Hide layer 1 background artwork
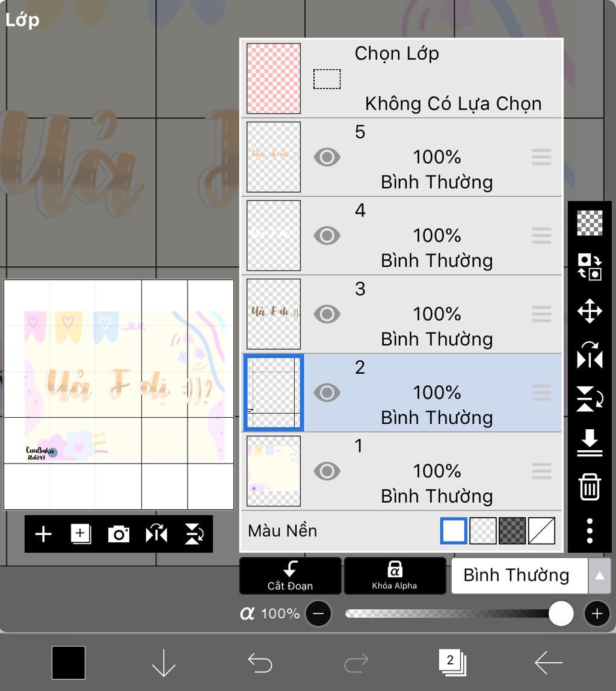This screenshot has height=691, width=616. pyautogui.click(x=327, y=471)
